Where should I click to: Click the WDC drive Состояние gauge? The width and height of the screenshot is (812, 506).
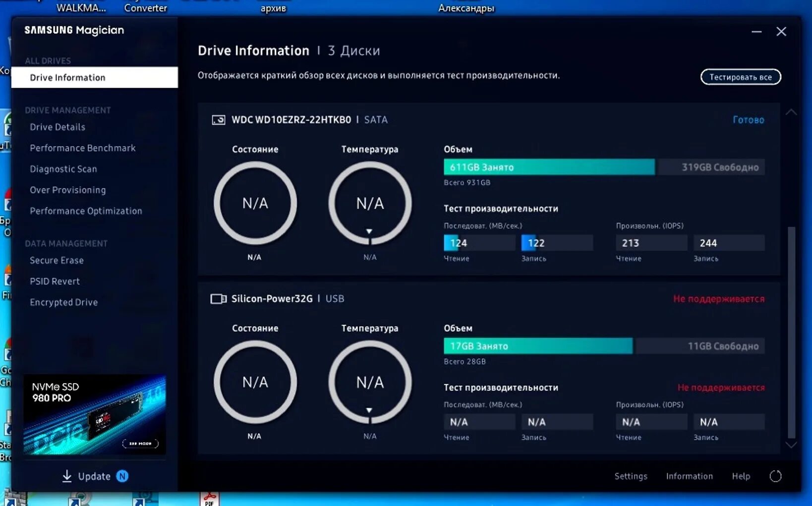coord(255,203)
